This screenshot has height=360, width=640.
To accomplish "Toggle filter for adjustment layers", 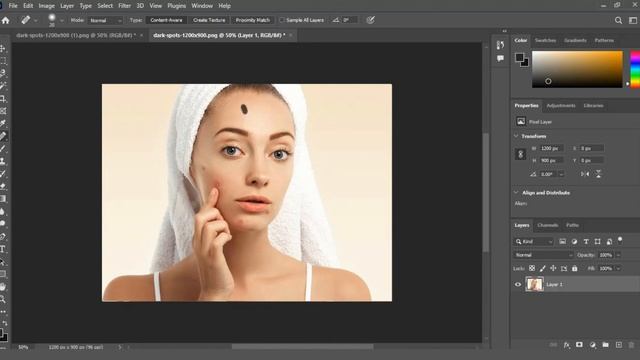I will 574,242.
